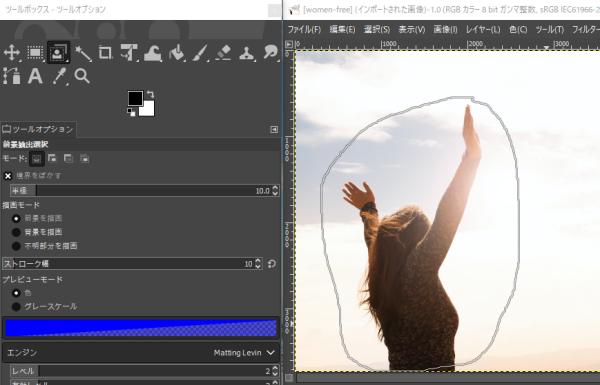Select 背景を描画 draw background radio
Image resolution: width=600 pixels, height=385 pixels.
(x=16, y=232)
